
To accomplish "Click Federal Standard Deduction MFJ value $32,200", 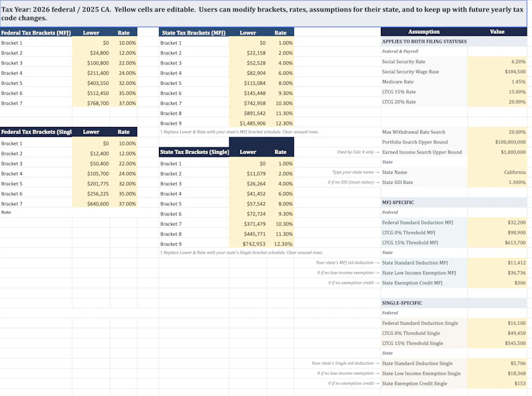I will tap(497, 223).
